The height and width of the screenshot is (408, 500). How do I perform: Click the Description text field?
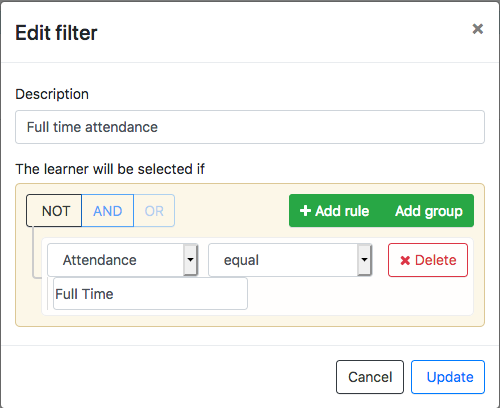pyautogui.click(x=250, y=127)
